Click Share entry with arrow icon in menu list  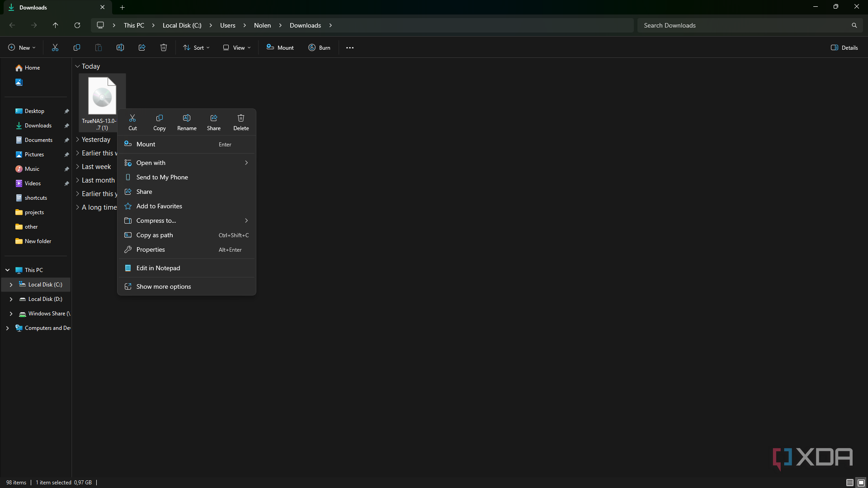pos(187,192)
